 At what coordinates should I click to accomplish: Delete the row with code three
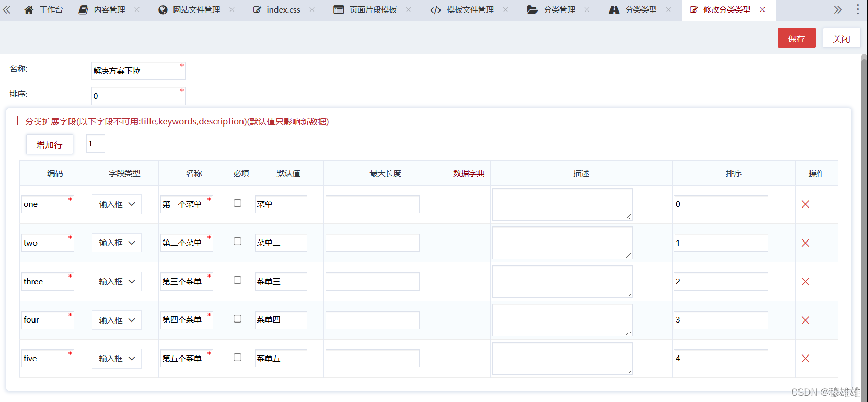(x=805, y=282)
